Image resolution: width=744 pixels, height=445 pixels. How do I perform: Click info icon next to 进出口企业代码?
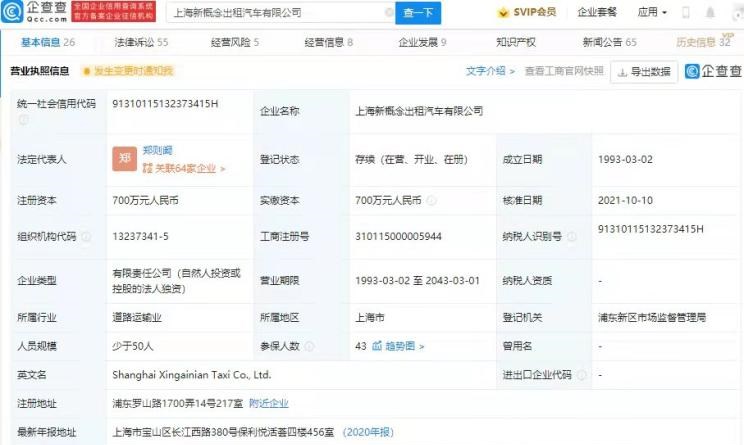[581, 375]
